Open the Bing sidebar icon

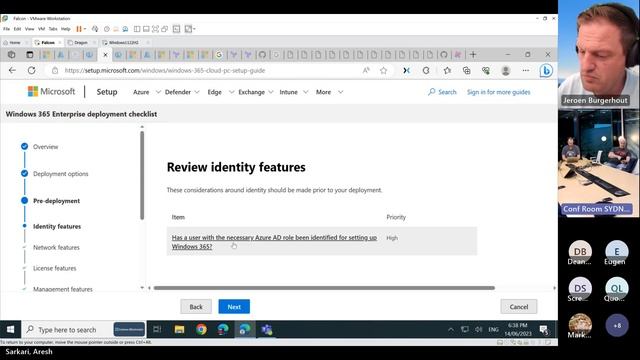coord(546,71)
